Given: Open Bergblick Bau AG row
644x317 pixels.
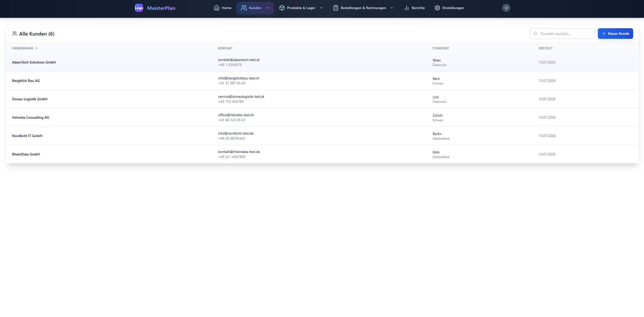Looking at the screenshot, I should point(322,81).
